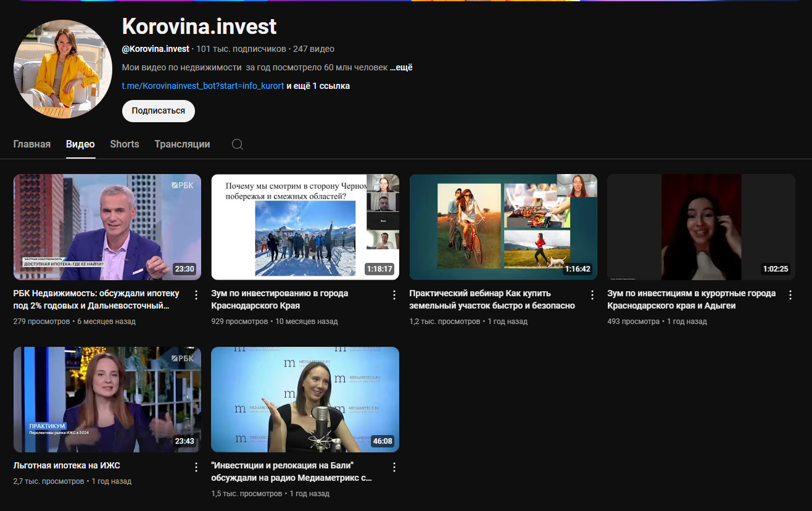
Task: Open options menu for Льготная ипотека video
Action: (x=196, y=467)
